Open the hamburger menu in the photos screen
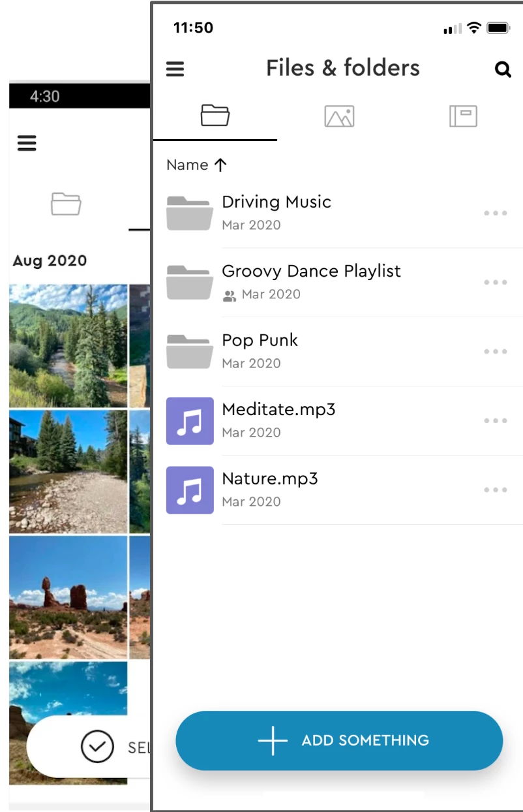This screenshot has height=812, width=523. click(x=27, y=143)
